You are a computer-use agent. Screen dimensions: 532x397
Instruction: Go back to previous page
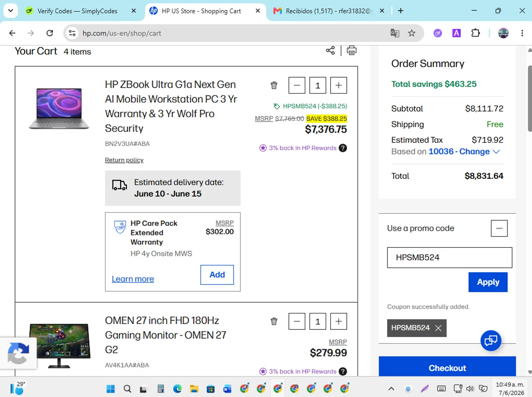[x=12, y=33]
